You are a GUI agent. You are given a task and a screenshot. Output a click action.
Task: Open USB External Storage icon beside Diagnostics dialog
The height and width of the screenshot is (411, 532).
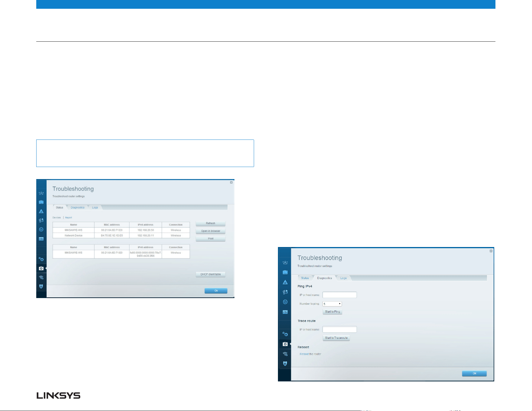(285, 312)
